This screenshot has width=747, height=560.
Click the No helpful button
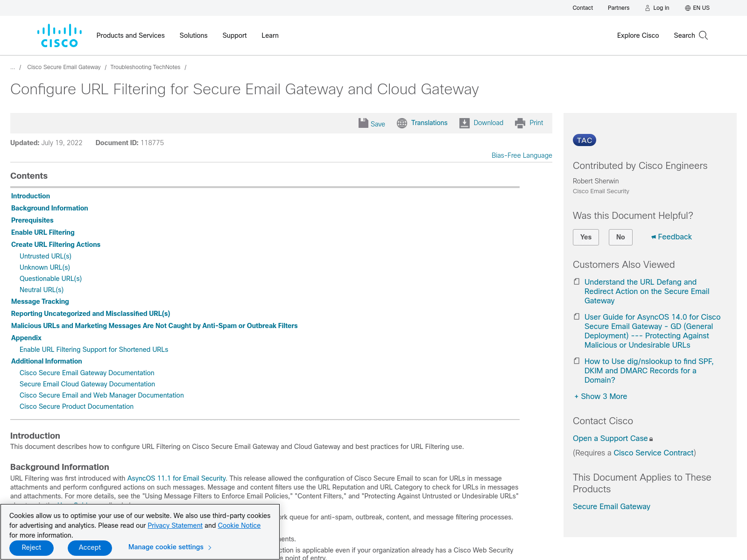tap(620, 237)
